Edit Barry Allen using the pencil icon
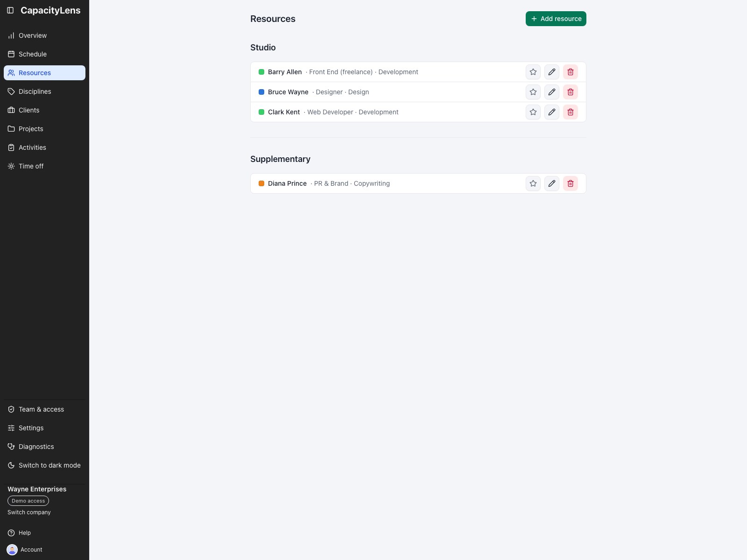The height and width of the screenshot is (560, 747). (x=552, y=72)
